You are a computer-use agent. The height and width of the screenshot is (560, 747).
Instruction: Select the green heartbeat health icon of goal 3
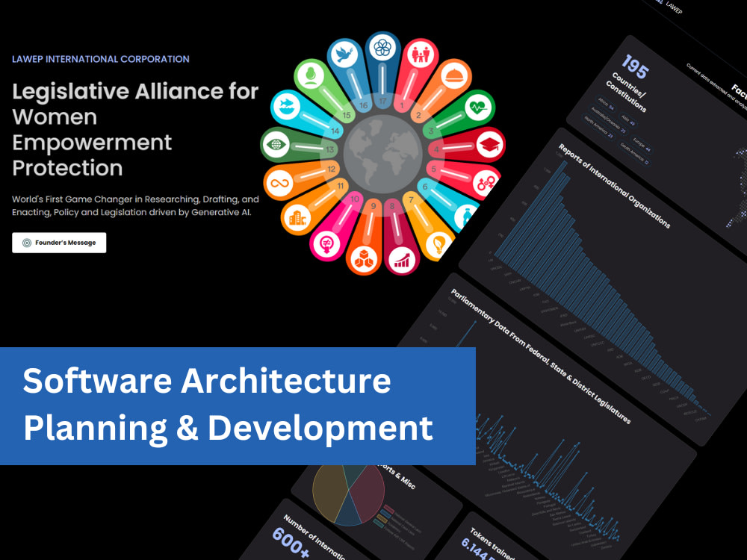click(477, 108)
